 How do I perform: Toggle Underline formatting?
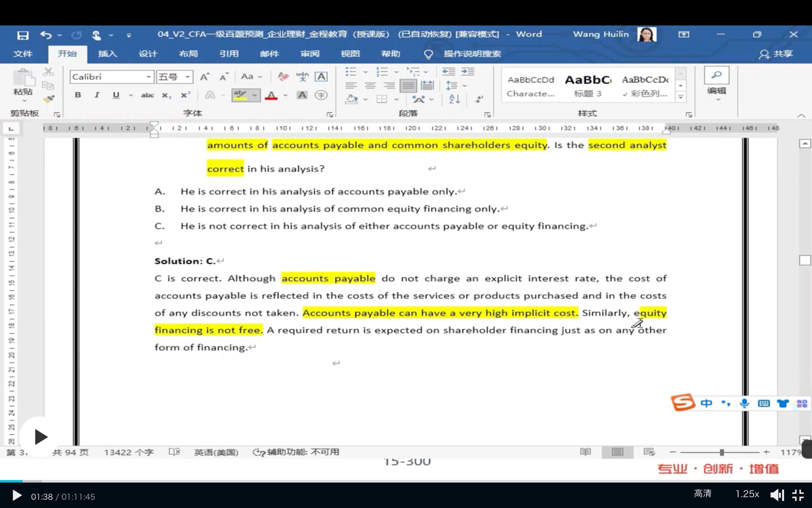point(116,95)
